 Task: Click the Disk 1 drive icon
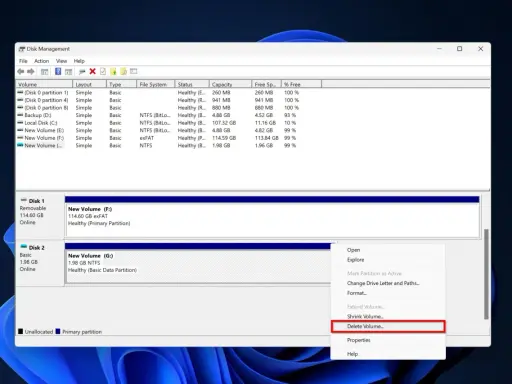pos(24,200)
